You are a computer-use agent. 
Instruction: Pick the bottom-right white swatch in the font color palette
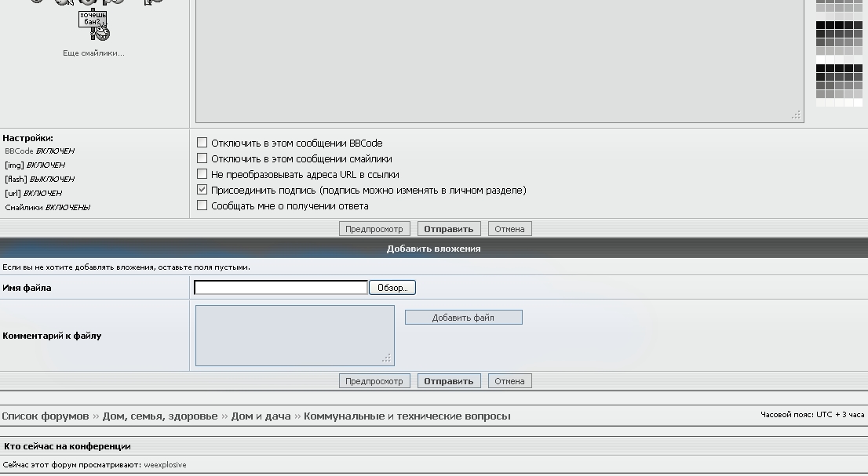pos(858,103)
